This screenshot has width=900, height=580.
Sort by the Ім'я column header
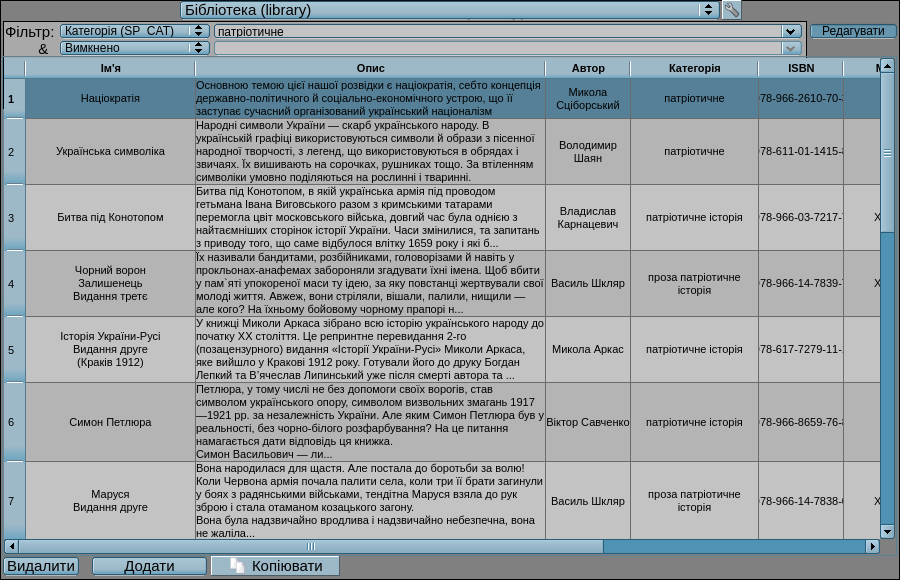click(110, 68)
